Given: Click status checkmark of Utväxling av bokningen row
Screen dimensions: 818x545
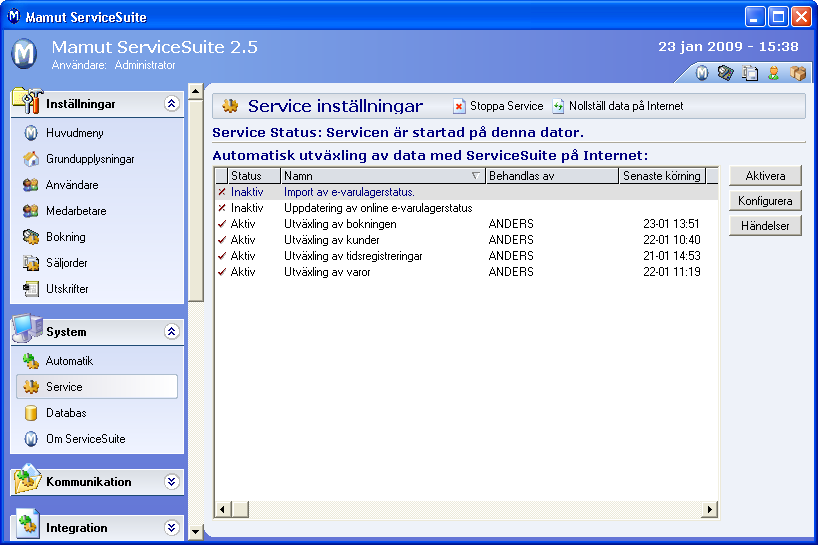Looking at the screenshot, I should 222,224.
